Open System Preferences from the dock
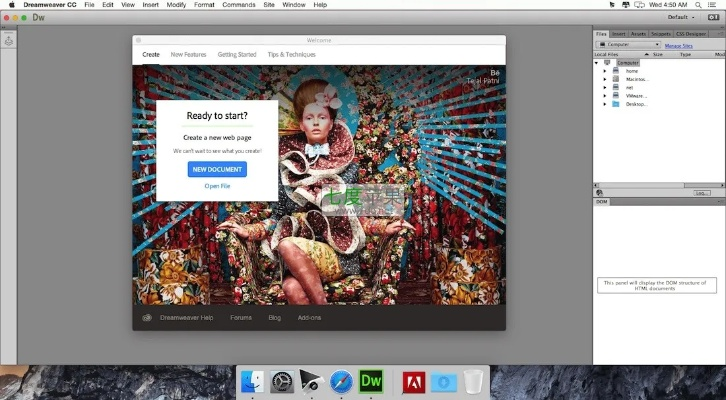The width and height of the screenshot is (726, 400). (282, 381)
